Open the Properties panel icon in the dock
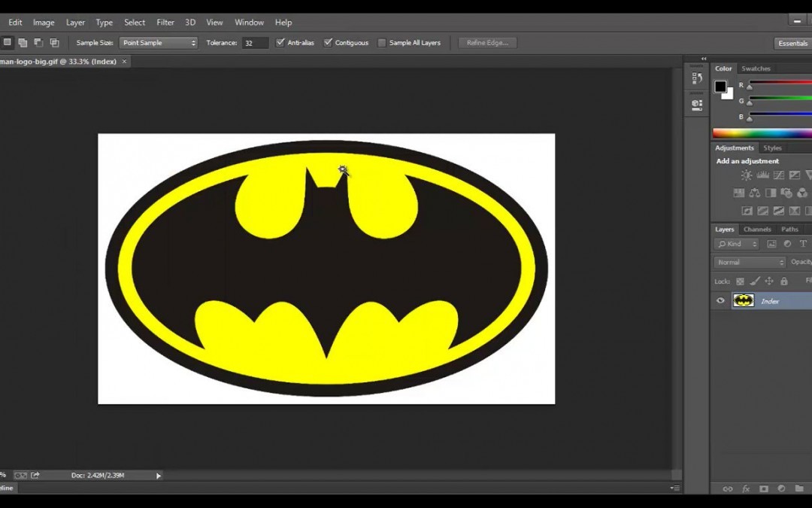Screen dimensions: 812x508 [697, 105]
